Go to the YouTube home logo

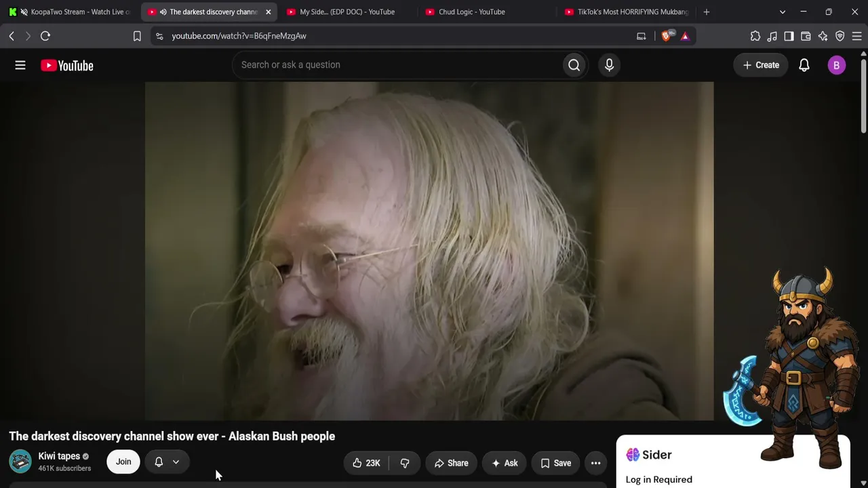pyautogui.click(x=67, y=65)
